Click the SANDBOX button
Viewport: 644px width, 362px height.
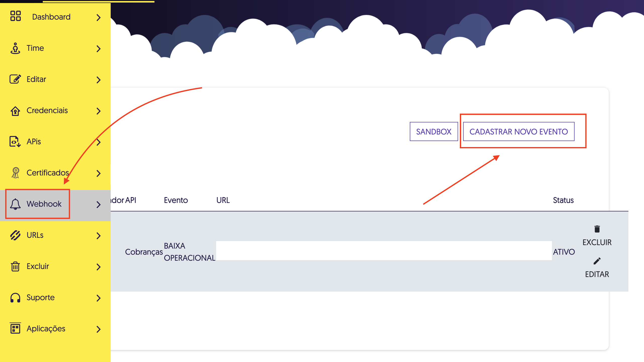(x=434, y=131)
